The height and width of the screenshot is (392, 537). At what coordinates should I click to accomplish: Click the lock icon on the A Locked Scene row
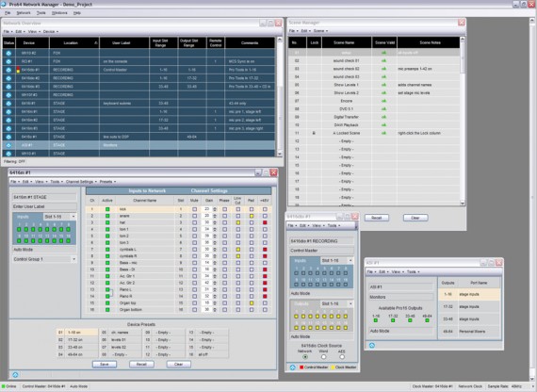(x=314, y=133)
